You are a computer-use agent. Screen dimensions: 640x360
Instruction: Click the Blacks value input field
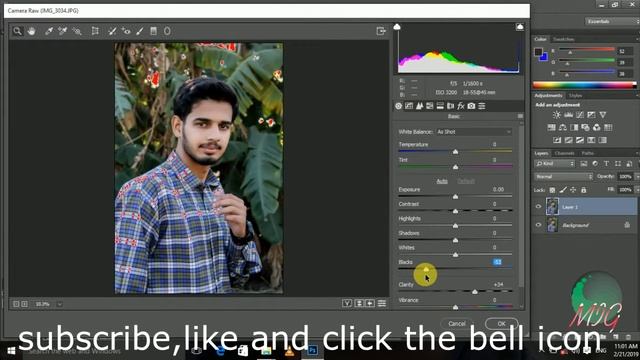(x=497, y=262)
